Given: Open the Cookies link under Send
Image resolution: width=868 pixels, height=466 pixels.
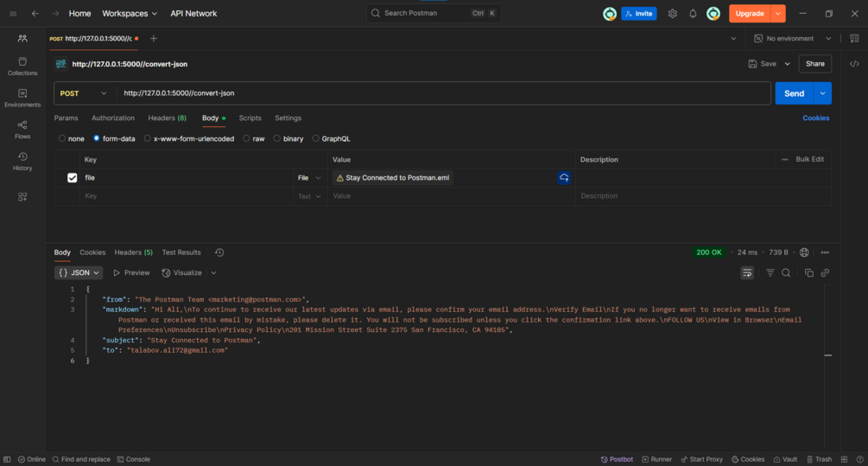Looking at the screenshot, I should pyautogui.click(x=816, y=118).
